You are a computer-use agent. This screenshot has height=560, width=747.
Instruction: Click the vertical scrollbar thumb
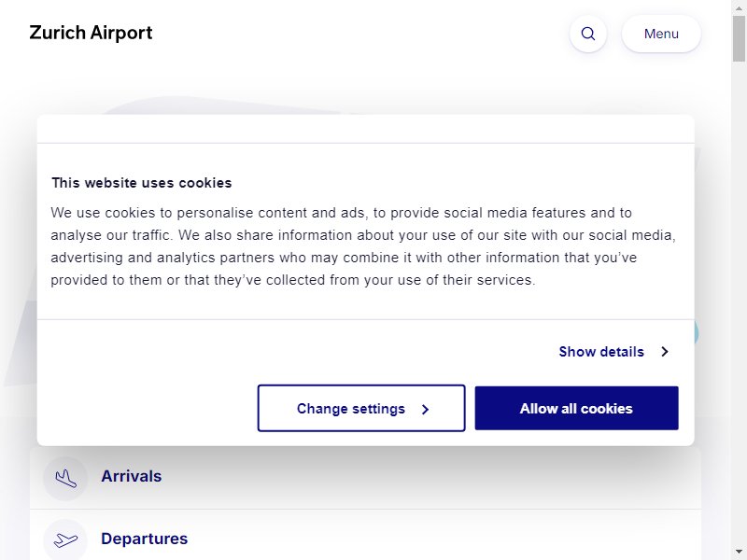click(x=739, y=38)
